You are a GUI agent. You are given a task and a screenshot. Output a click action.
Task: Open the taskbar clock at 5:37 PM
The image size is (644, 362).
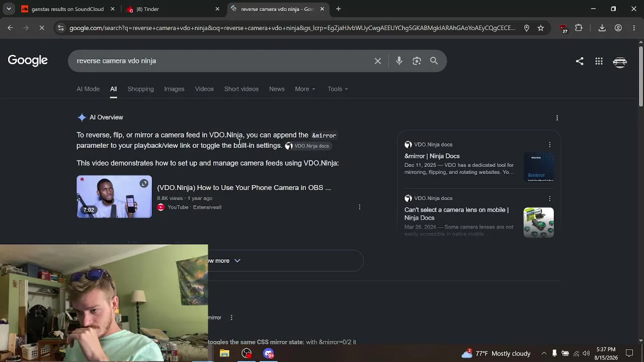point(605,353)
